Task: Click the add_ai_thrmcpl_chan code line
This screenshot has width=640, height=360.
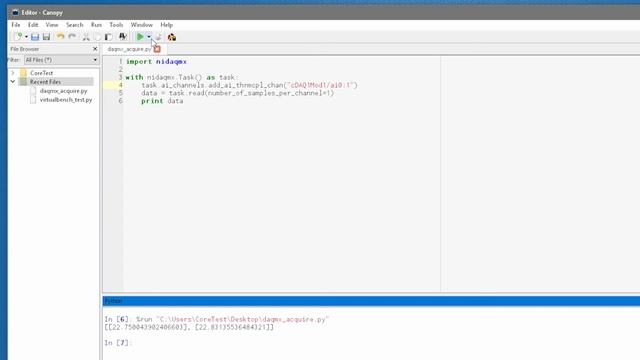Action: coord(249,85)
